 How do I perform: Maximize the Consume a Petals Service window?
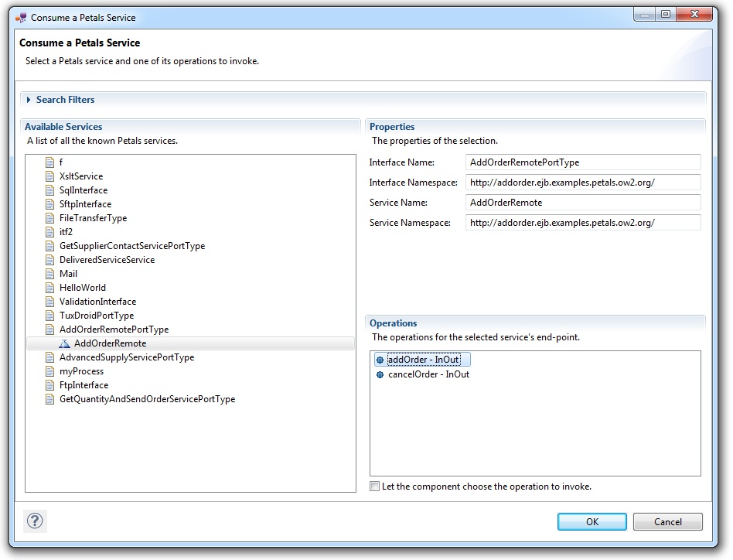[x=665, y=15]
